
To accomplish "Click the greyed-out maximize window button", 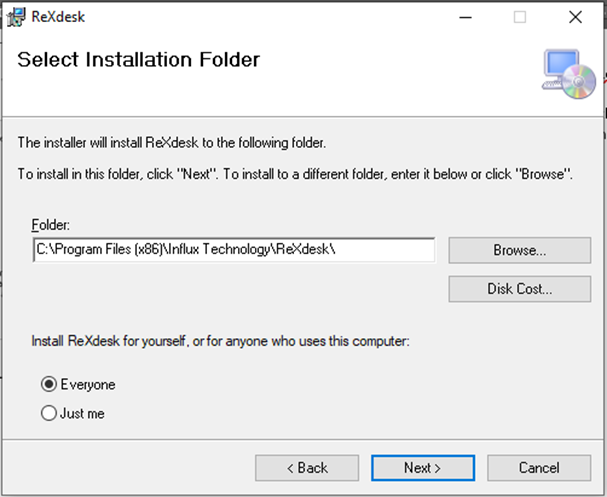I will pos(520,17).
